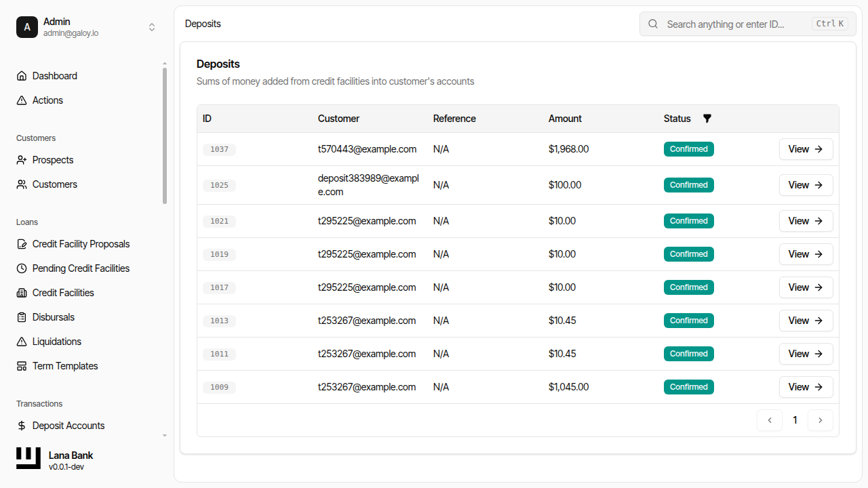
Task: Open next page with right arrow
Action: (x=821, y=420)
